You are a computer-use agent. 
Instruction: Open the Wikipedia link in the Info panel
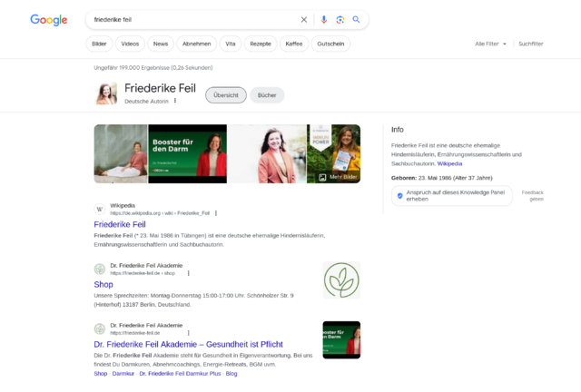(x=449, y=163)
